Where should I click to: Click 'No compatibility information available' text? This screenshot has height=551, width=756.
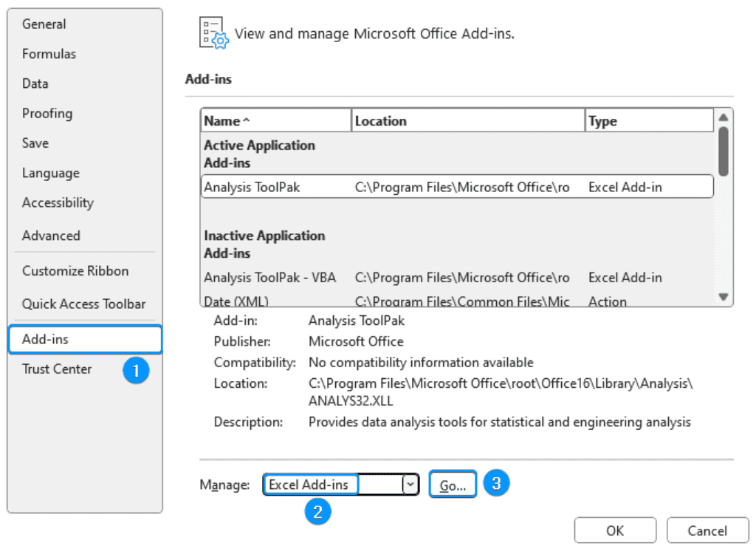tap(421, 363)
